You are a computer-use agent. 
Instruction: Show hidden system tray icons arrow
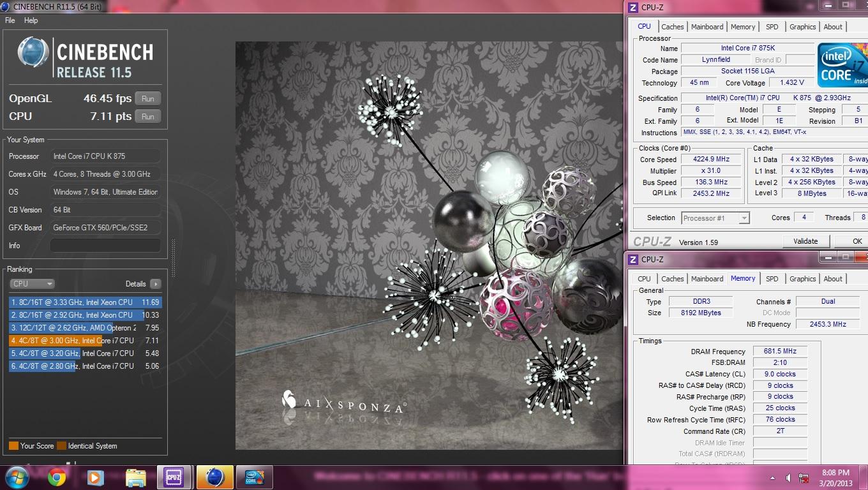774,478
